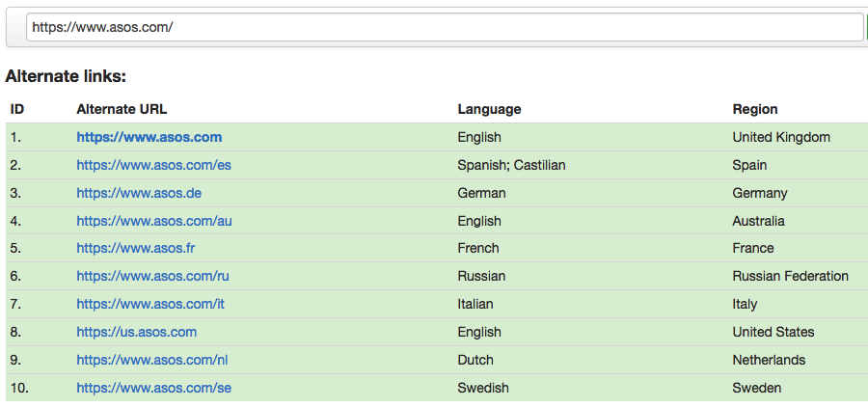This screenshot has height=408, width=868.
Task: Click the 'Alternate links:' heading
Action: [66, 76]
